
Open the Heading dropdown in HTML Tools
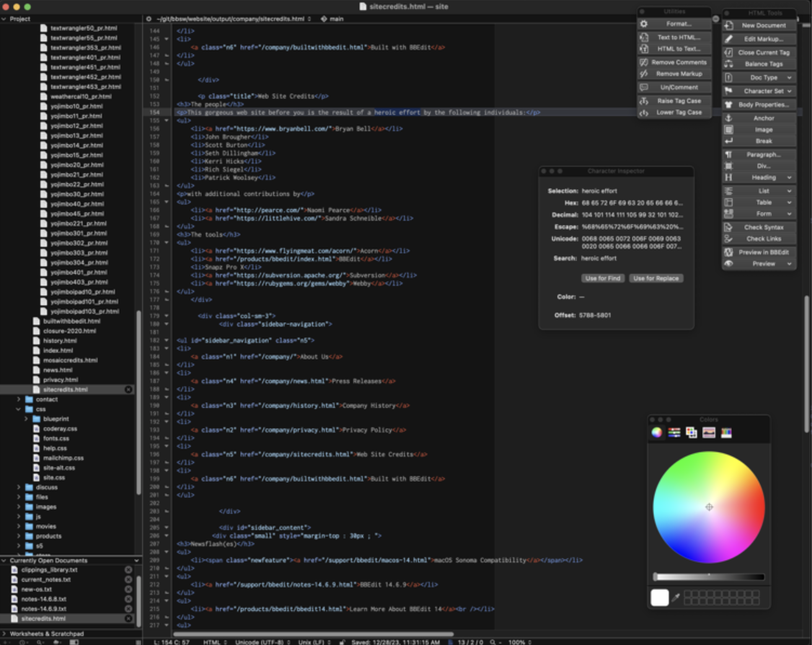761,177
